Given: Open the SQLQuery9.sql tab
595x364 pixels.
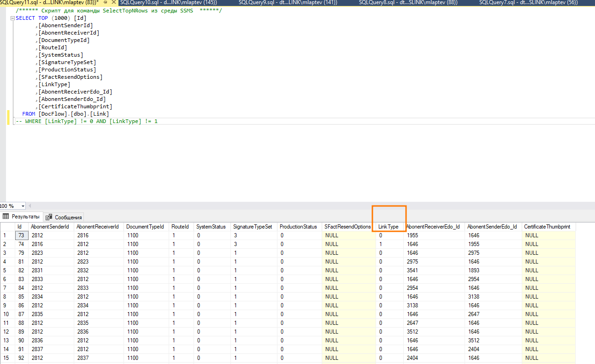Looking at the screenshot, I should (x=288, y=3).
